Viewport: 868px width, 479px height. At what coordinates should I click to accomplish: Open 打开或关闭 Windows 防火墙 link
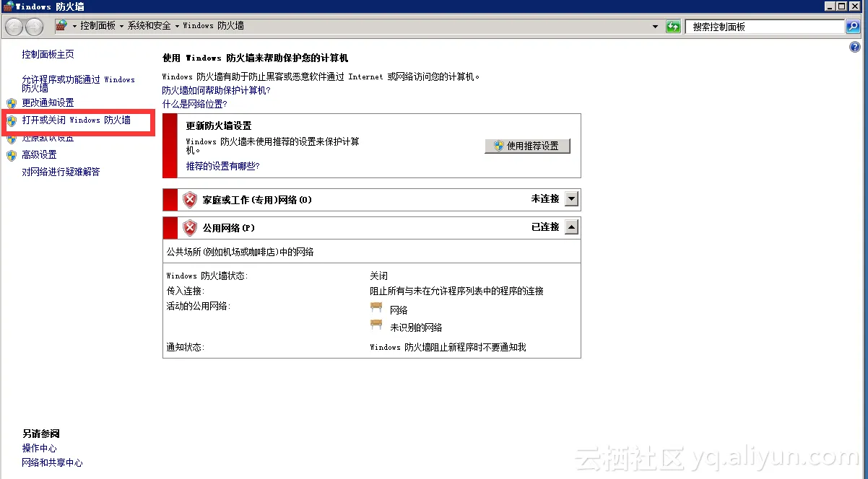click(76, 120)
